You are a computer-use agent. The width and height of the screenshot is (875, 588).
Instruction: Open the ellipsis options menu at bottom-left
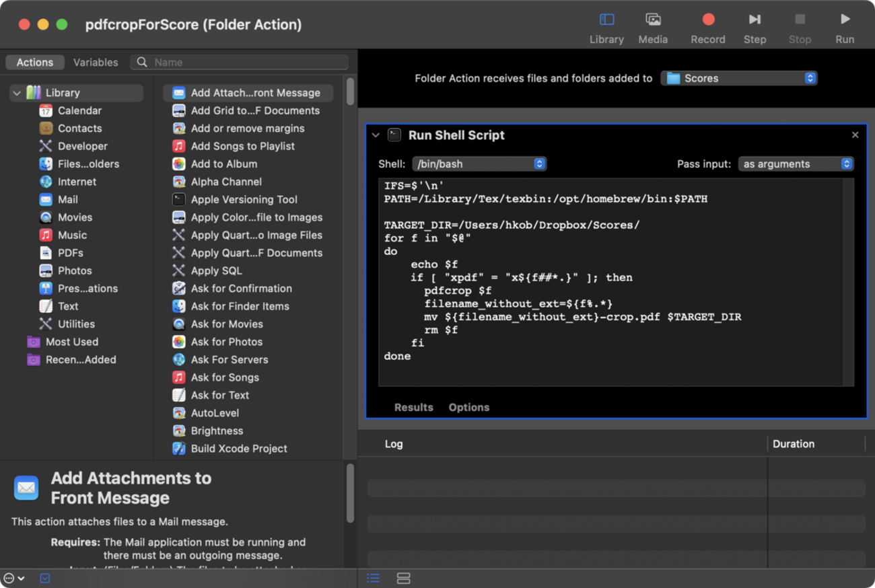(14, 578)
